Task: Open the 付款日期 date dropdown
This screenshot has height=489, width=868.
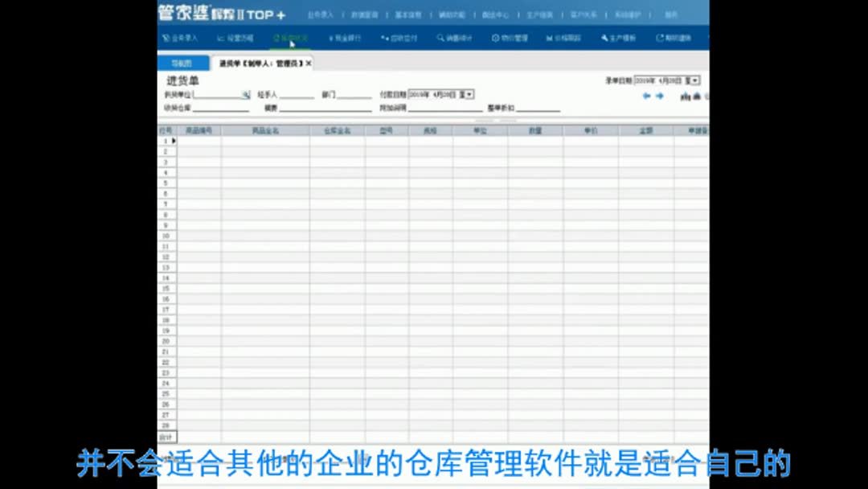Action: pos(468,94)
